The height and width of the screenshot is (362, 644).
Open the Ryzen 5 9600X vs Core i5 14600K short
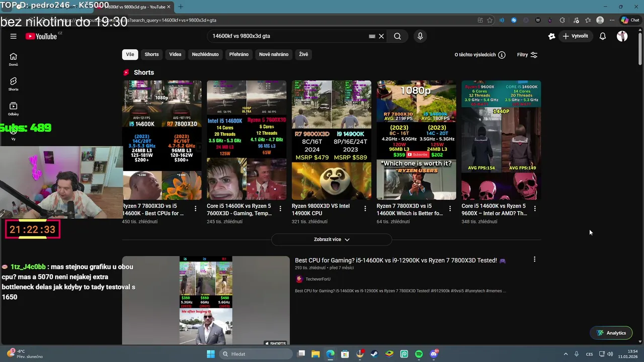click(501, 140)
